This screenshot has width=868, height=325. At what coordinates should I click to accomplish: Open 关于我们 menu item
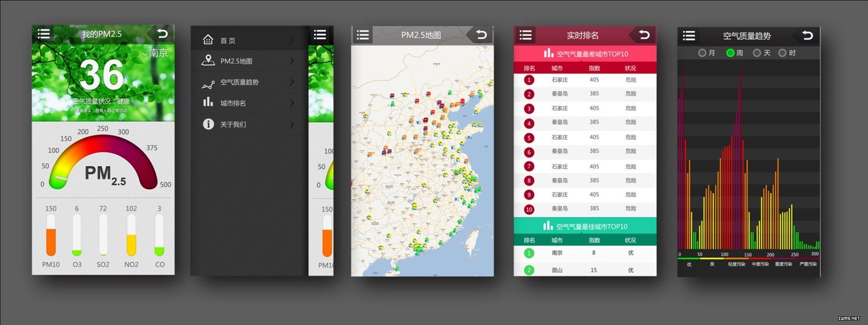233,124
